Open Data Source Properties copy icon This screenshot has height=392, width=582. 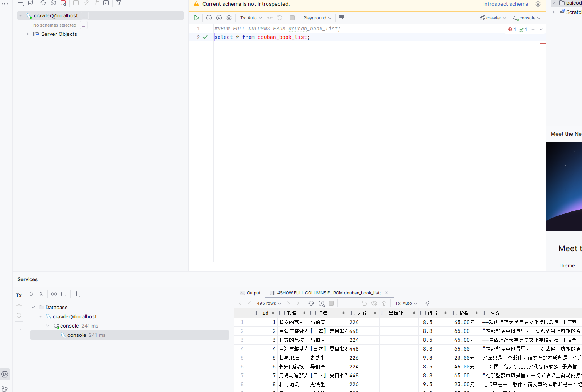tap(30, 3)
